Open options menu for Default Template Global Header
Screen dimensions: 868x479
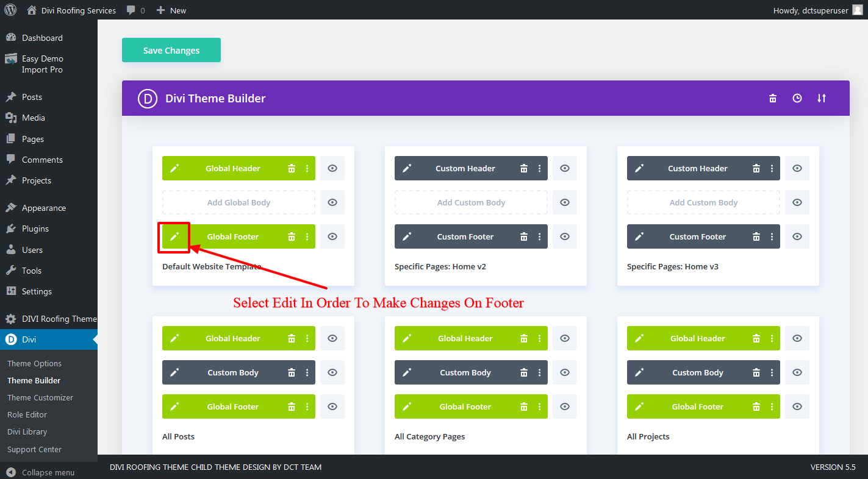click(307, 168)
